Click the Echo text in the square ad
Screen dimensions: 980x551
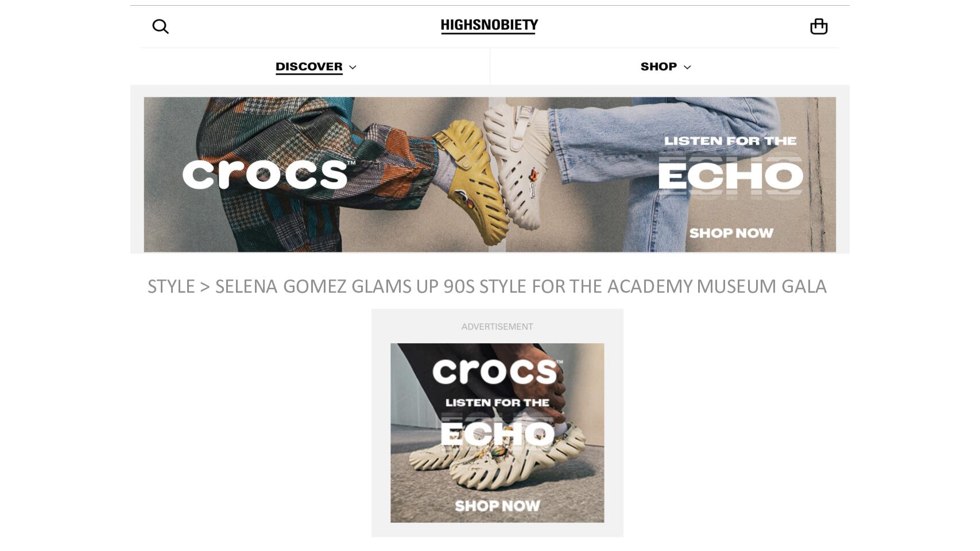tap(497, 434)
